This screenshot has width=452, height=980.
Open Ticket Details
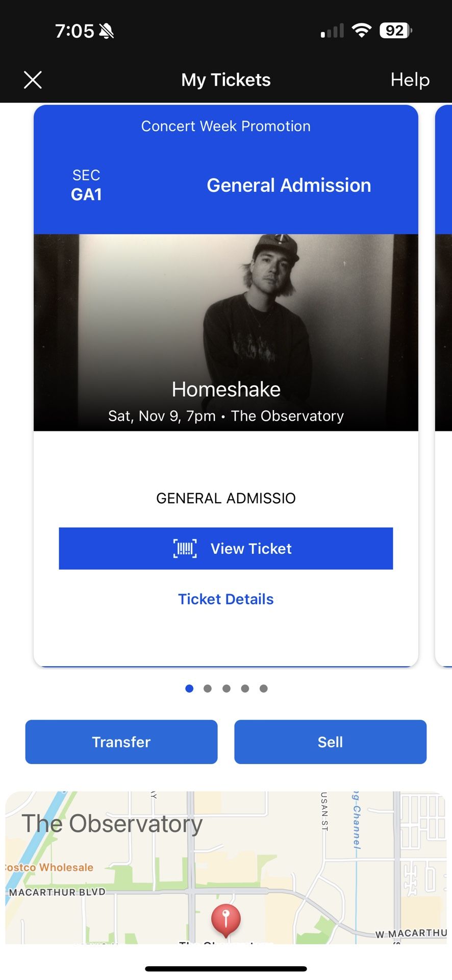click(x=225, y=599)
